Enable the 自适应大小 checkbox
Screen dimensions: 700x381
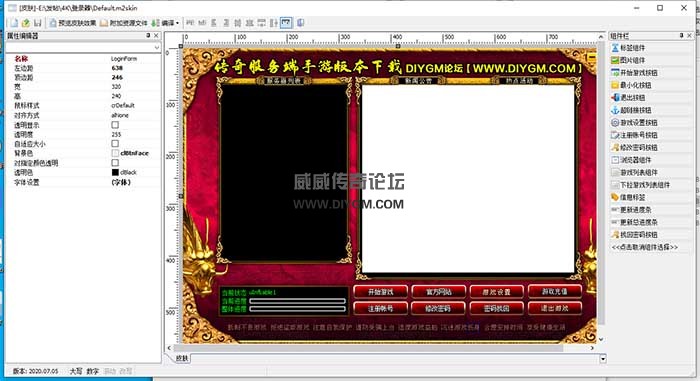[x=115, y=144]
